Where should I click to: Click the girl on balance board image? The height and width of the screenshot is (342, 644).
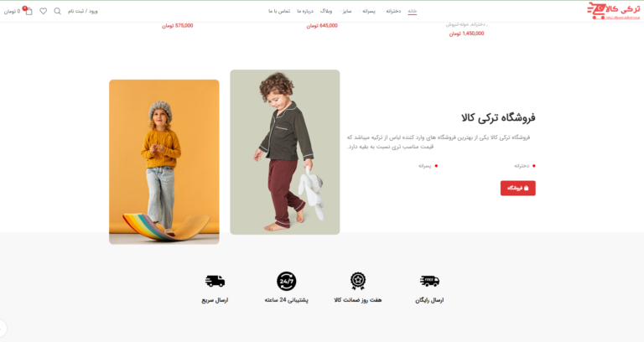coord(164,162)
